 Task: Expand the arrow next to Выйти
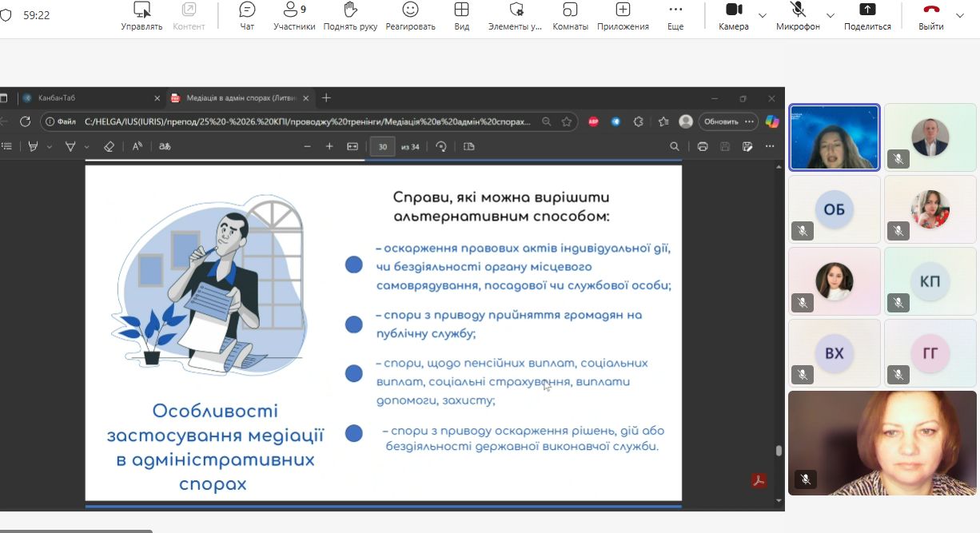point(960,16)
